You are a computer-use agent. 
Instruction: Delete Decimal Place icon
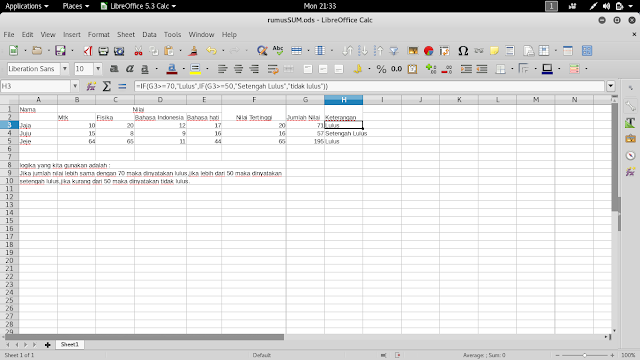pyautogui.click(x=447, y=69)
